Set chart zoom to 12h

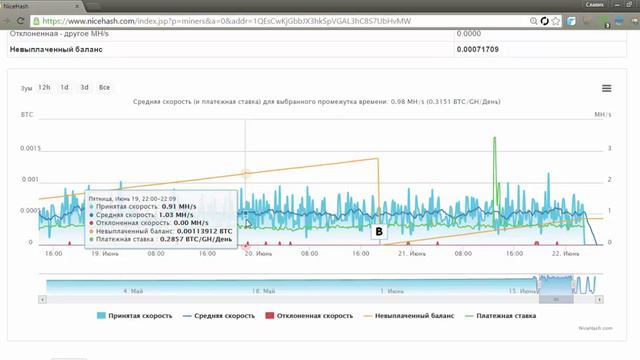(44, 87)
